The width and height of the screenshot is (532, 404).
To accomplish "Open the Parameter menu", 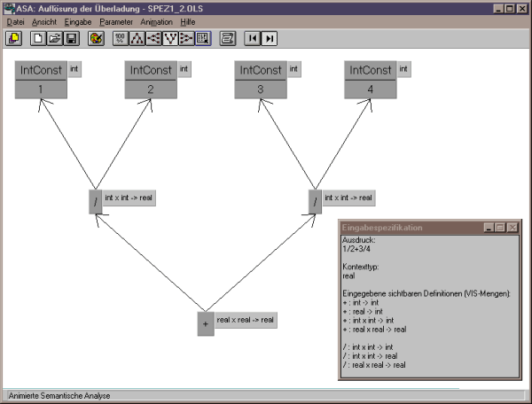I will [x=116, y=22].
